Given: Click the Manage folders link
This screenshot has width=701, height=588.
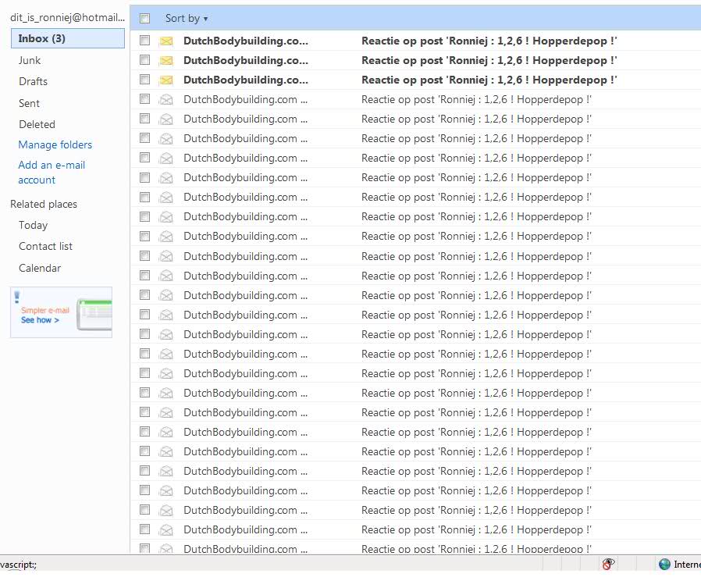Looking at the screenshot, I should 55,144.
